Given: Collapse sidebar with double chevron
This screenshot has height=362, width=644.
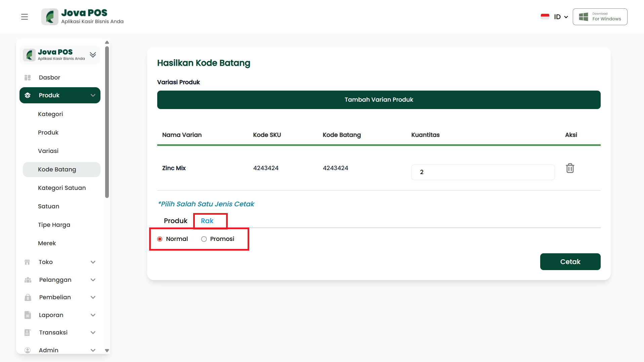Looking at the screenshot, I should coord(93,55).
